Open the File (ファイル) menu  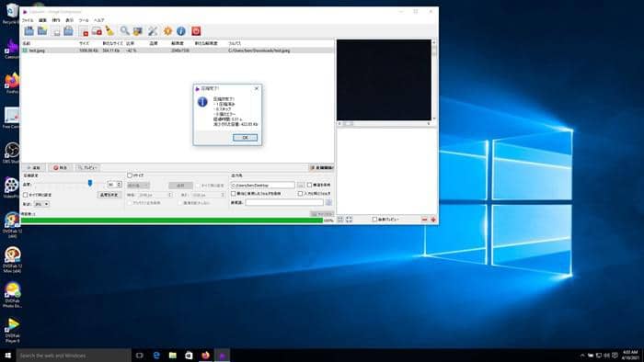coord(28,20)
